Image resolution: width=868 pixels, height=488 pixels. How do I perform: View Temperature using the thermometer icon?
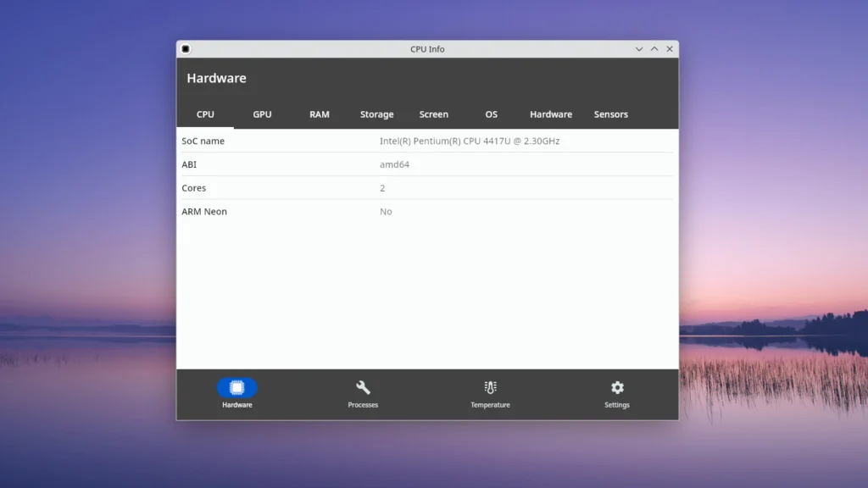click(x=490, y=388)
